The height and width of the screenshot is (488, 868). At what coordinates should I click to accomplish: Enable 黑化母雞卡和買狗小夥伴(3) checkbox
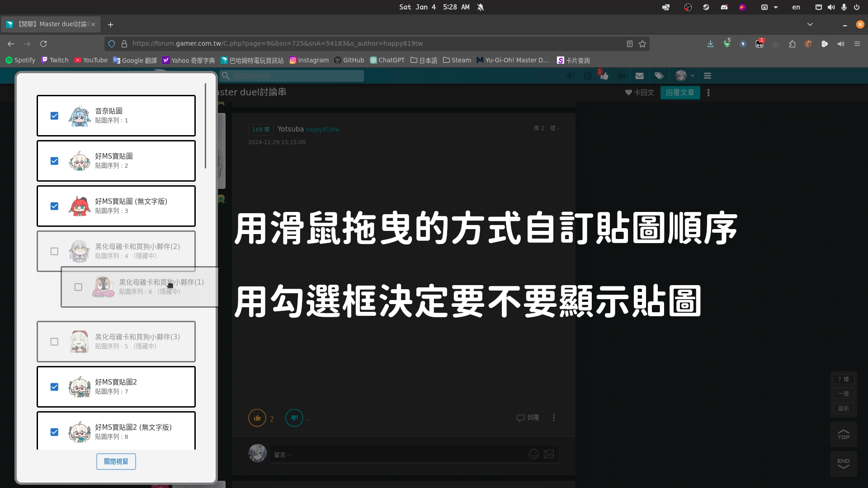[x=54, y=342]
